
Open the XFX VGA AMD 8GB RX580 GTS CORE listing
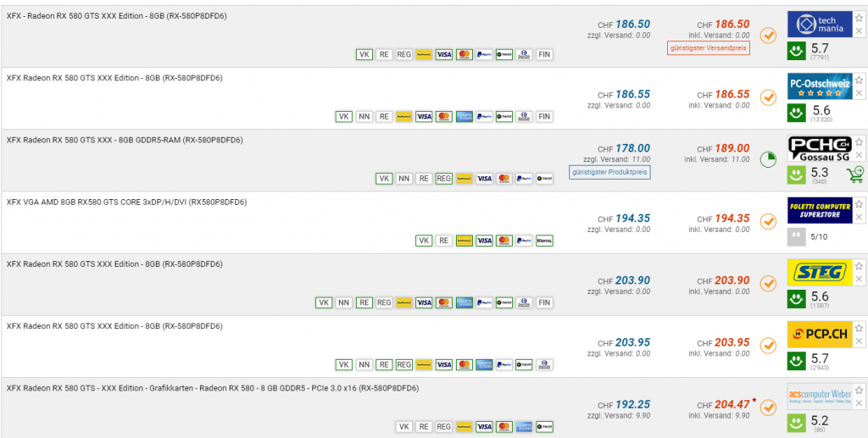point(126,202)
